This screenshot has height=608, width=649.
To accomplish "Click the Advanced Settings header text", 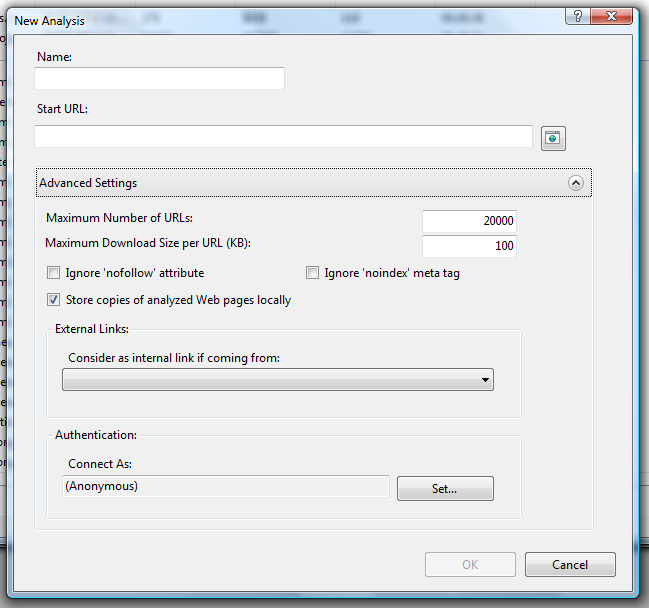I will (88, 183).
